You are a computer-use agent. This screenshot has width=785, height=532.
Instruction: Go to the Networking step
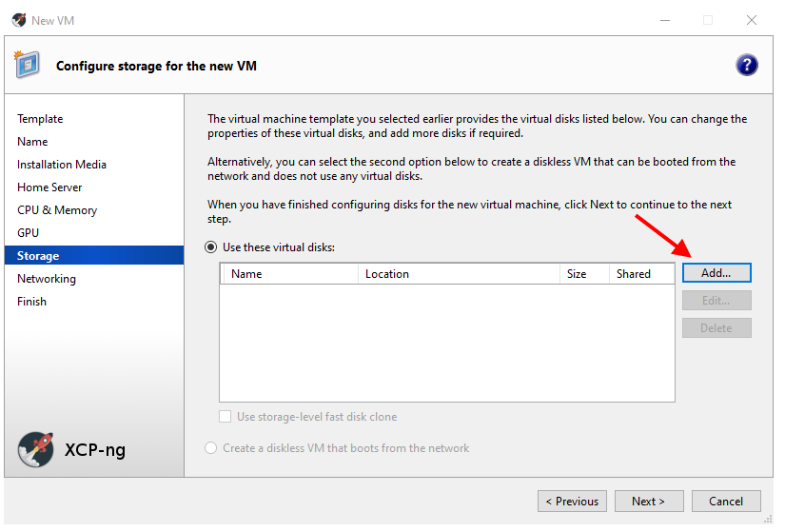[x=47, y=279]
